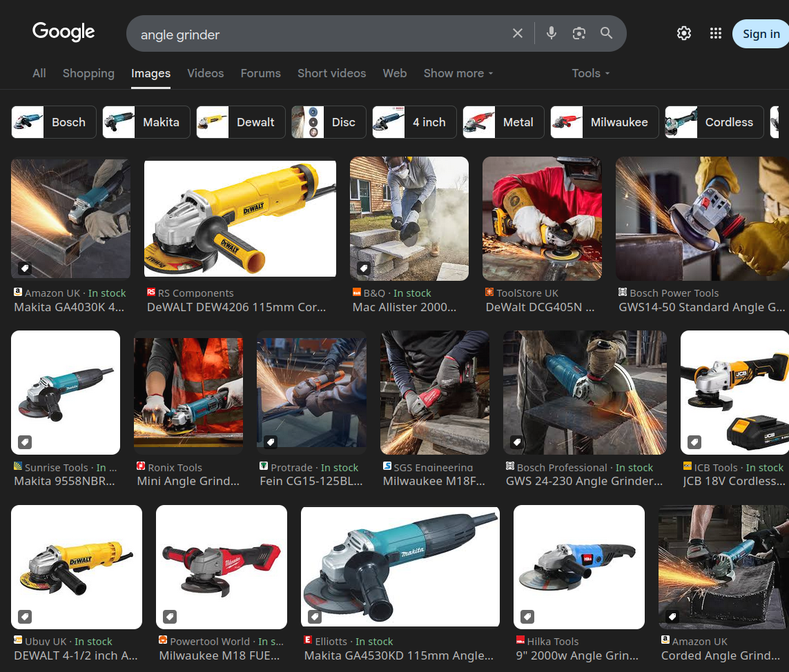Open the Tools dropdown
Screen dimensions: 789x672
pyautogui.click(x=591, y=73)
